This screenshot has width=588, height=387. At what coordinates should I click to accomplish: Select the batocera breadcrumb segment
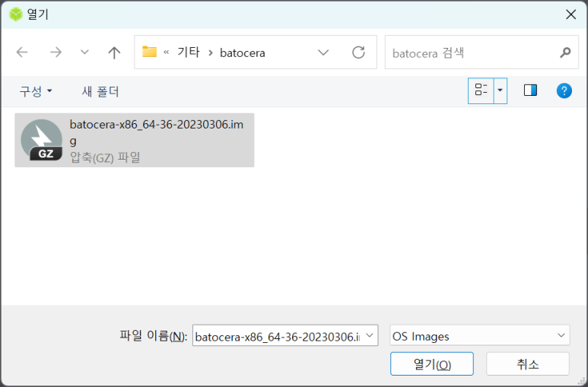242,53
